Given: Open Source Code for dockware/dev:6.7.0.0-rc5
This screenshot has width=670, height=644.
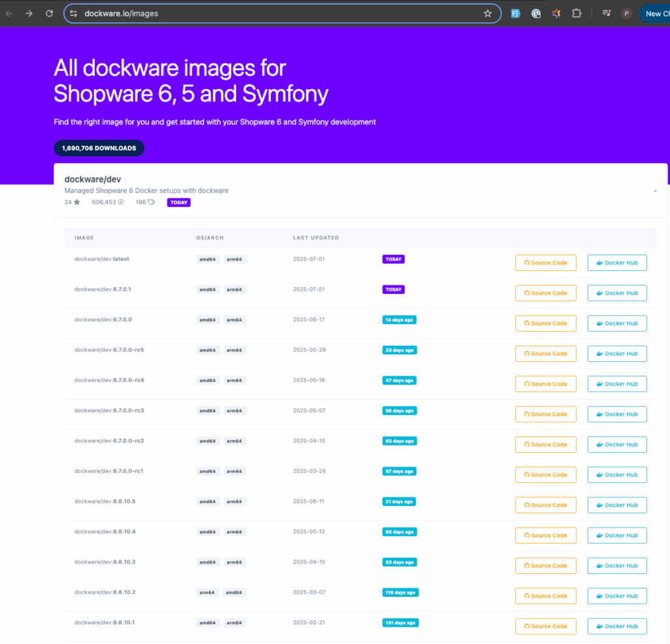Looking at the screenshot, I should (x=546, y=353).
